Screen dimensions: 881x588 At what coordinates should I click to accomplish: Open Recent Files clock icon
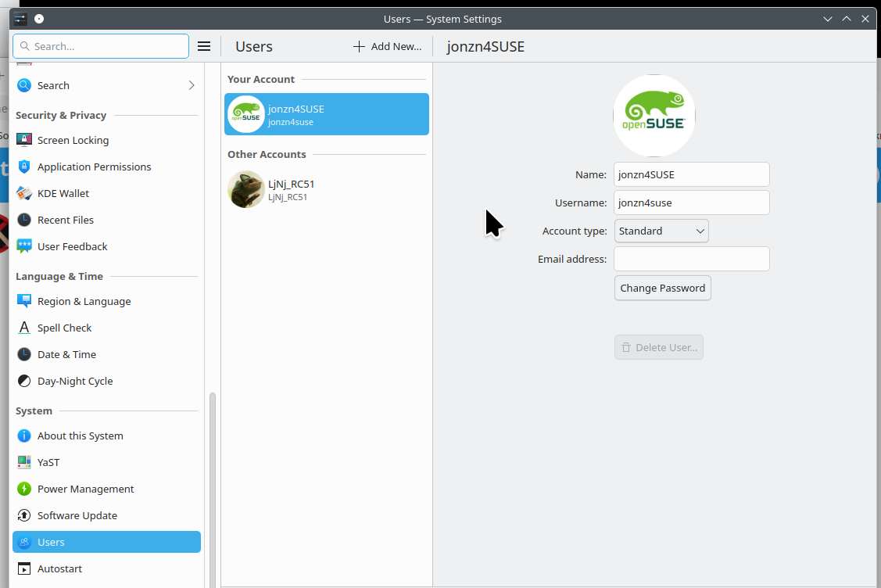click(24, 220)
